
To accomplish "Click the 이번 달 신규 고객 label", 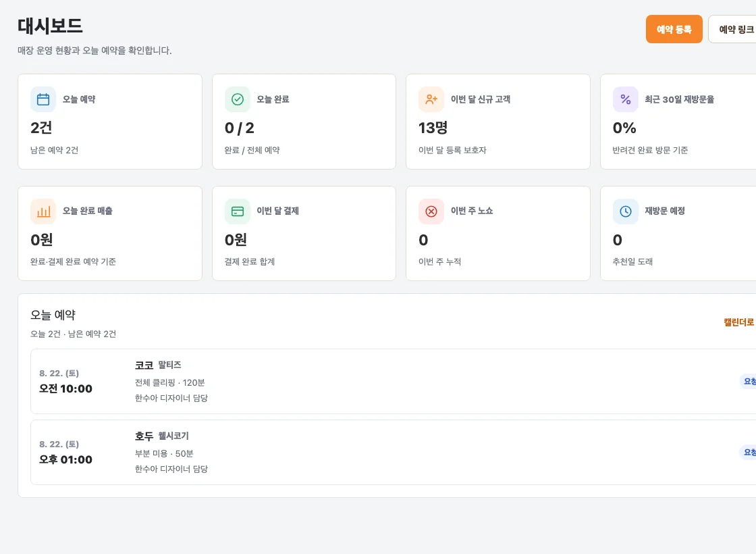I will [x=480, y=99].
